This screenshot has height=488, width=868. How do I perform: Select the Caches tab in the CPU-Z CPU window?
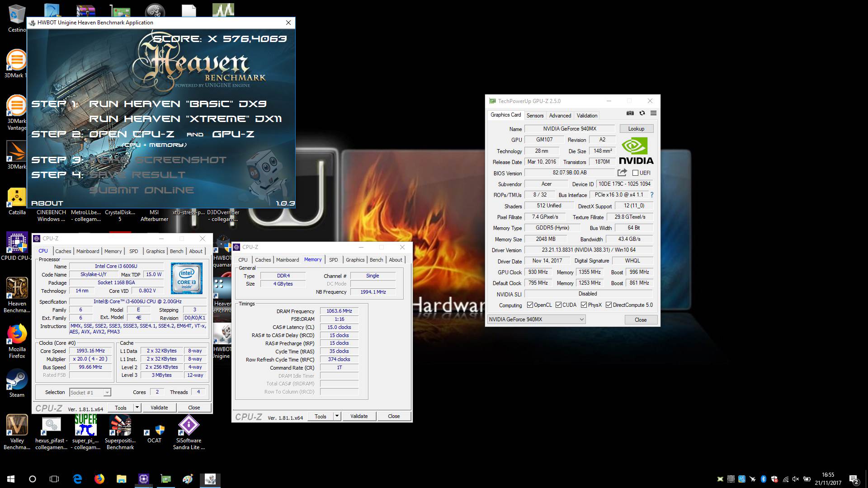[63, 251]
